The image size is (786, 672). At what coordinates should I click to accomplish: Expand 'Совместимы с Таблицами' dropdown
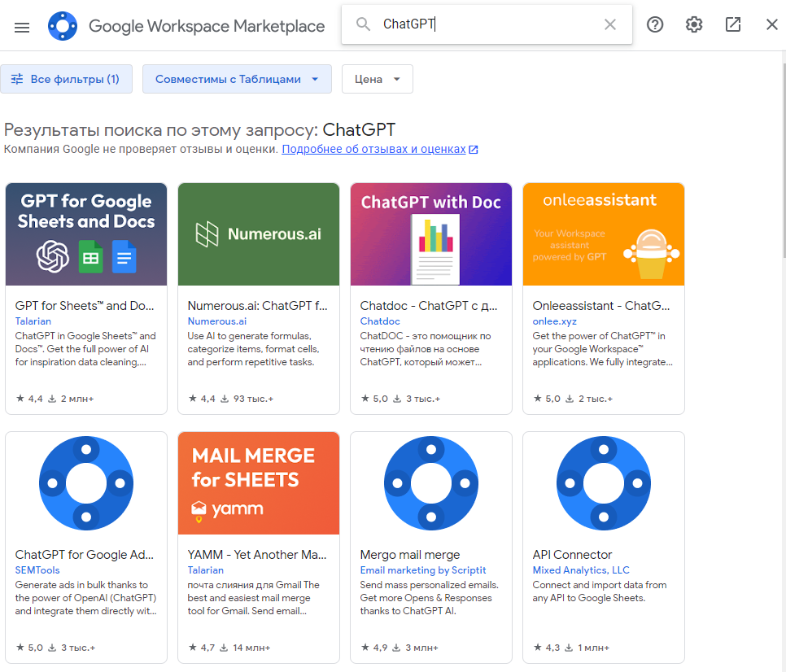pyautogui.click(x=237, y=79)
